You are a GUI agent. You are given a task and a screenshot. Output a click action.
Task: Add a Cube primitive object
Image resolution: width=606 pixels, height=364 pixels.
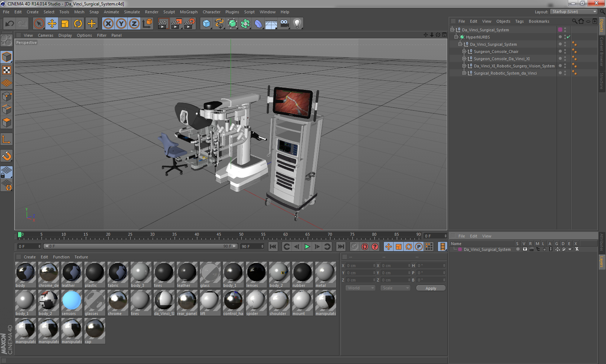(206, 24)
